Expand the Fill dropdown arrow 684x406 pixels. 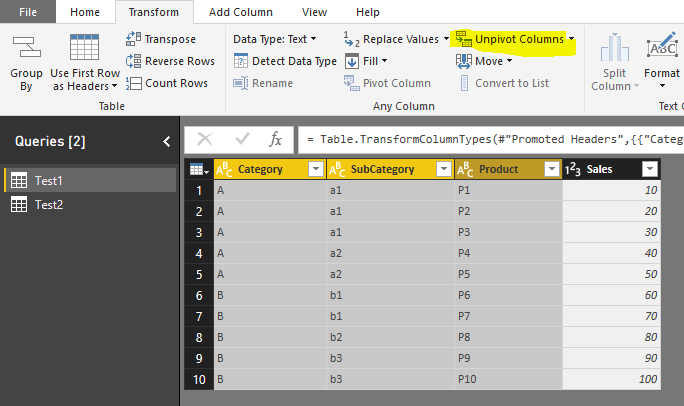click(x=384, y=61)
